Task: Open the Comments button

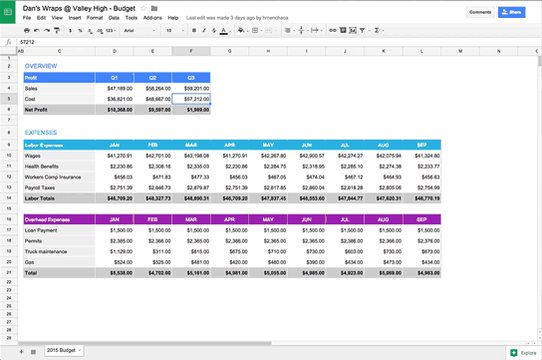Action: click(480, 12)
